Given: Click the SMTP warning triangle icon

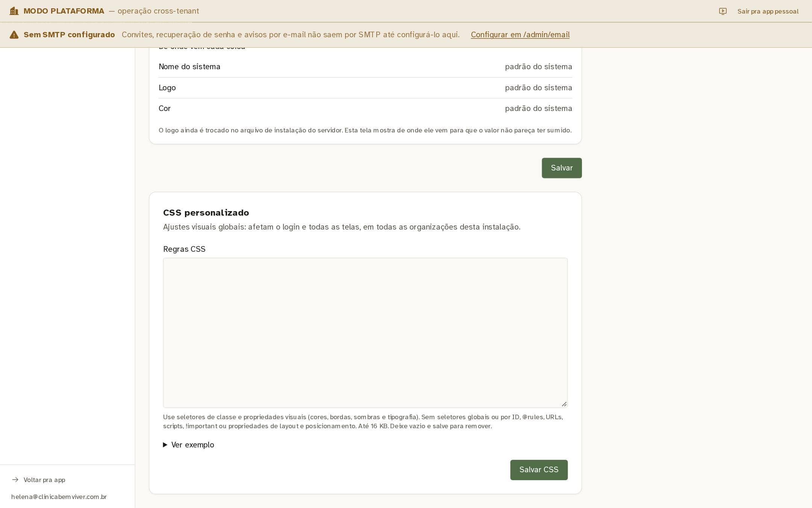Looking at the screenshot, I should pos(14,35).
